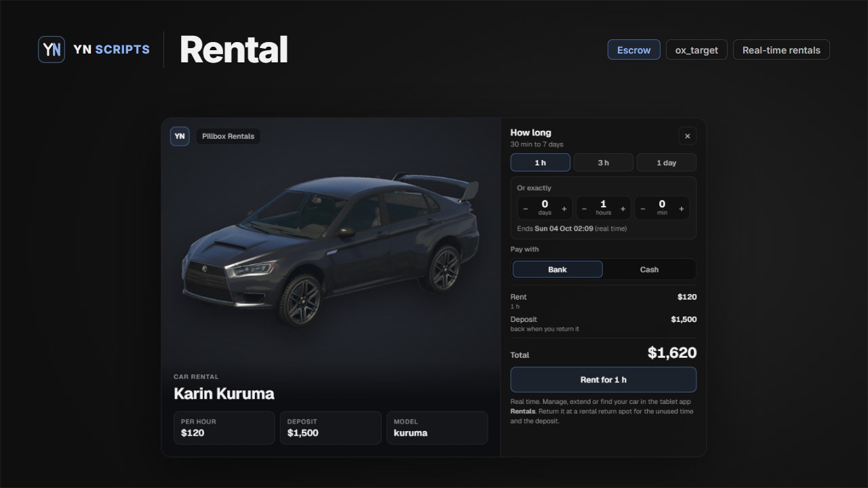Click the 'back when you return it' note
This screenshot has height=488, width=868.
click(x=545, y=329)
